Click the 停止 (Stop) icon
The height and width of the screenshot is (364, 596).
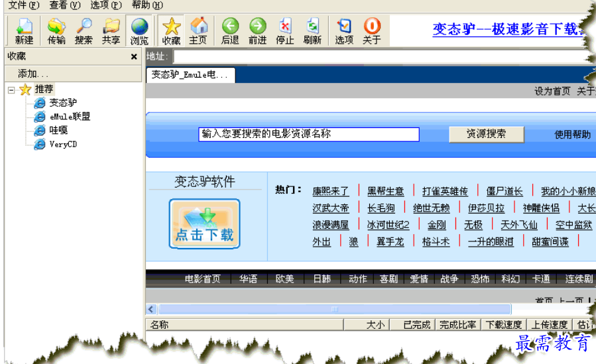tap(284, 30)
